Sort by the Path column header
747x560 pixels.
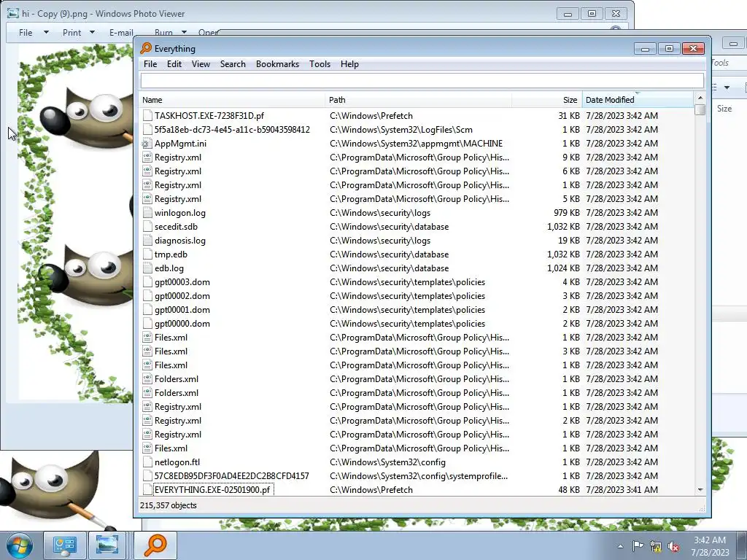pyautogui.click(x=418, y=100)
